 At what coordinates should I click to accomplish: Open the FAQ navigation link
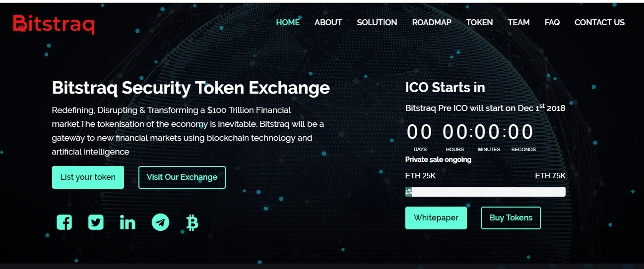pos(552,22)
